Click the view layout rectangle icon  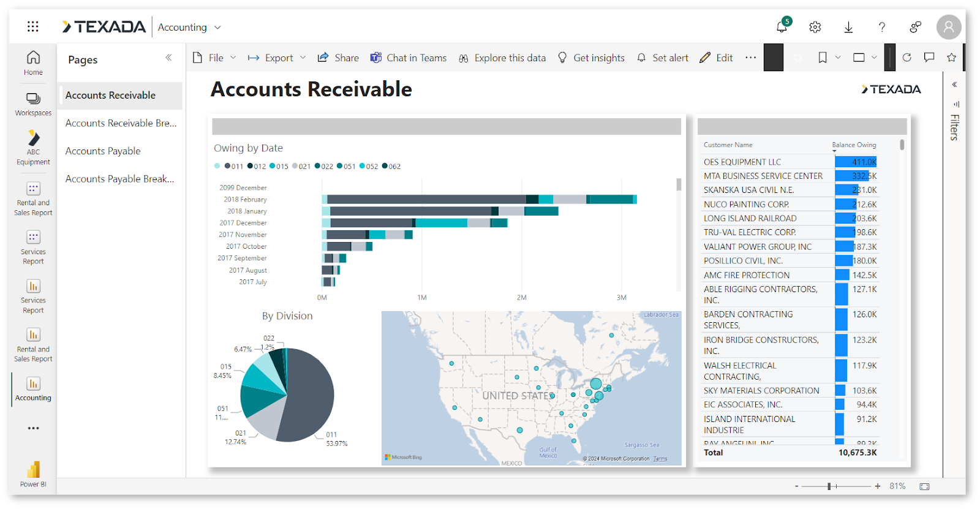click(x=859, y=58)
